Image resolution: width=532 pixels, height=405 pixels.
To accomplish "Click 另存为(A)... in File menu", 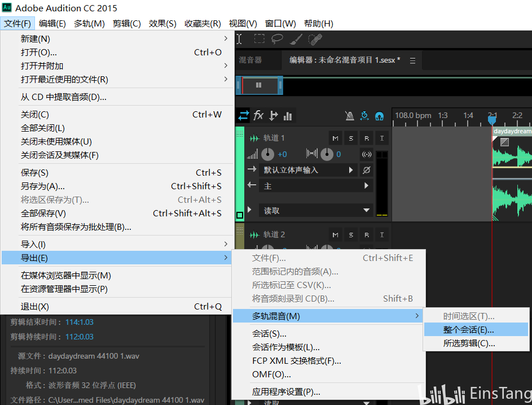I will click(x=117, y=186).
